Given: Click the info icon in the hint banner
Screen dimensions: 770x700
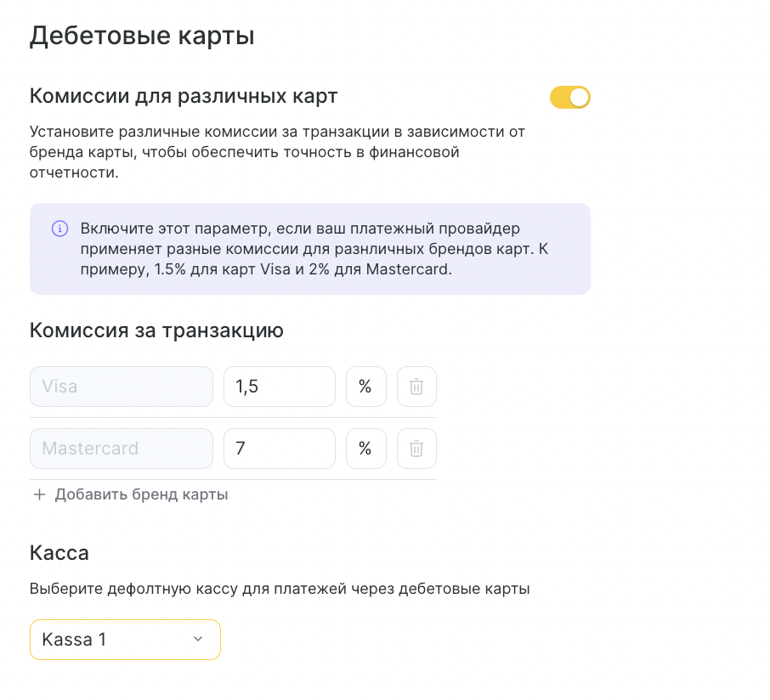Looking at the screenshot, I should 59,229.
